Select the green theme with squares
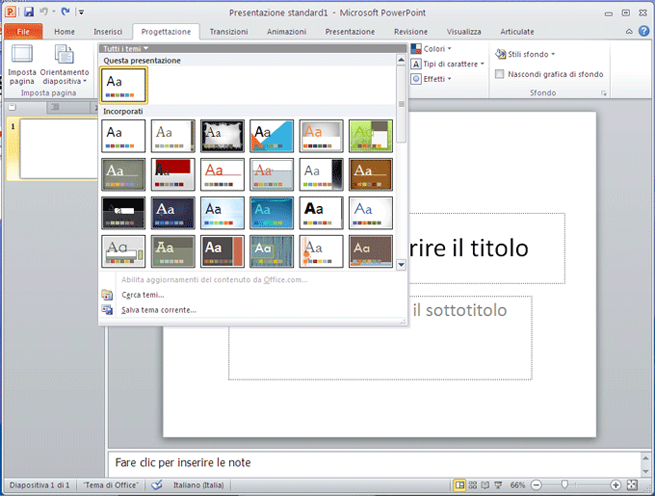This screenshot has width=655, height=496. click(371, 136)
